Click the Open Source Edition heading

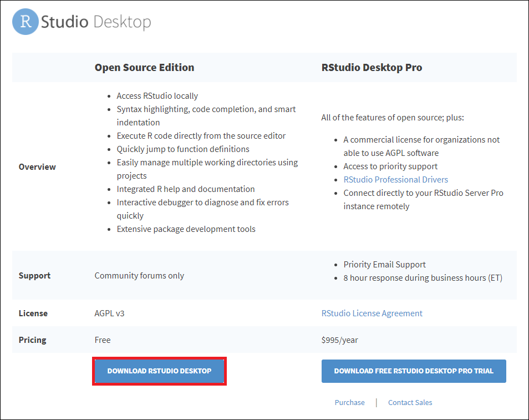144,68
